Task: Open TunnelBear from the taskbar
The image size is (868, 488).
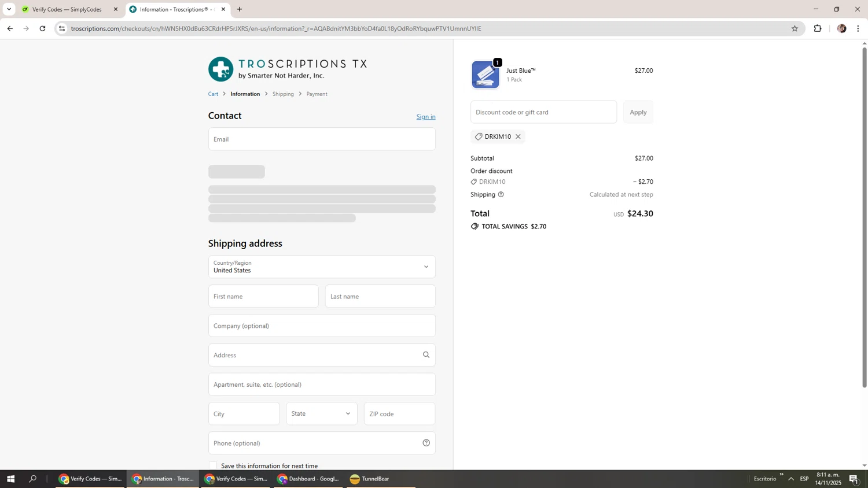Action: pos(380,479)
